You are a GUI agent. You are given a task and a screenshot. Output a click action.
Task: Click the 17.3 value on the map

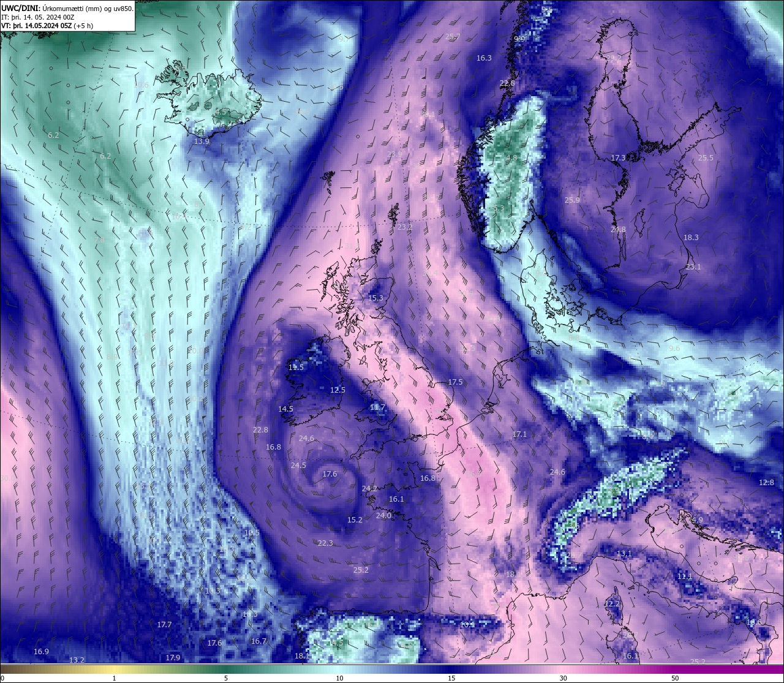coord(618,158)
